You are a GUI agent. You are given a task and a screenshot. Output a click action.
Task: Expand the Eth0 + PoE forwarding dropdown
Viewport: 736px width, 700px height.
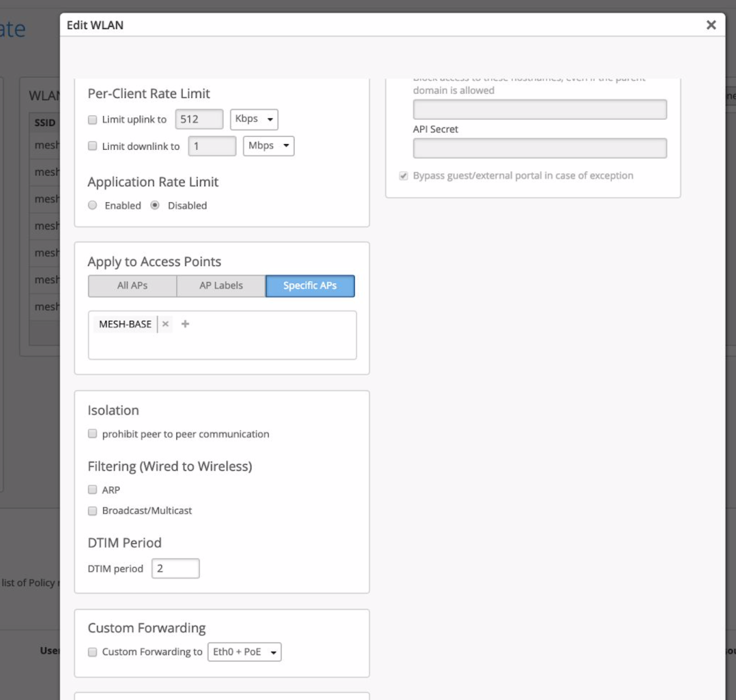(x=244, y=652)
